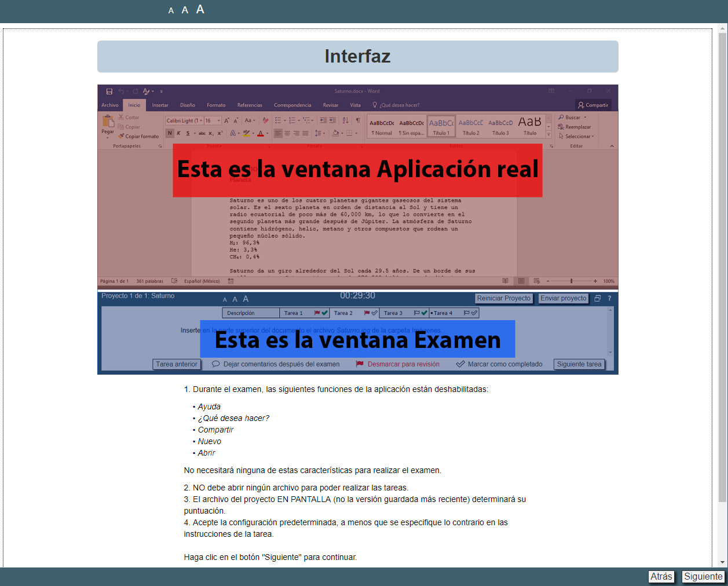
Task: Expand the Seleccionar dropdown in Editar group
Action: tap(579, 137)
